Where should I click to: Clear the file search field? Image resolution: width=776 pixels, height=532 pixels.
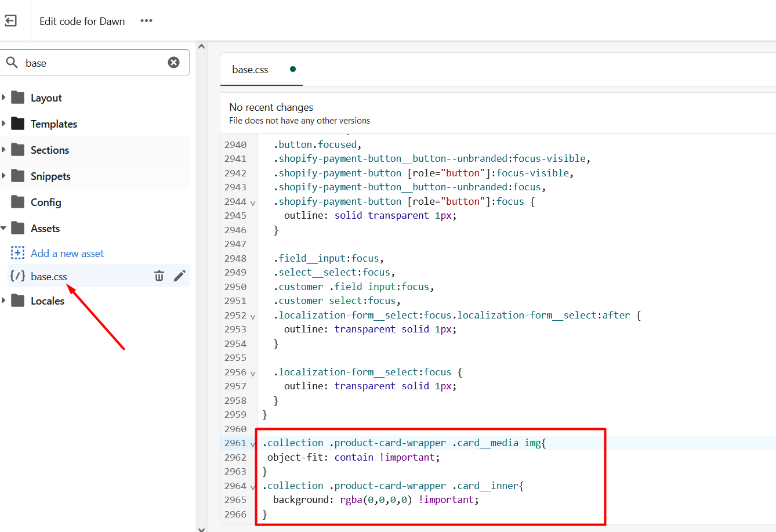tap(174, 62)
